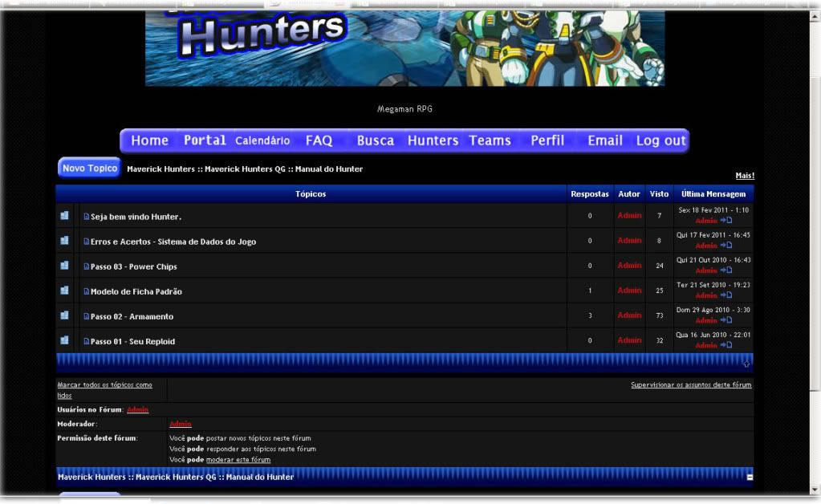Open topic Erros e Acertos - Sistema de Dados

pyautogui.click(x=173, y=242)
